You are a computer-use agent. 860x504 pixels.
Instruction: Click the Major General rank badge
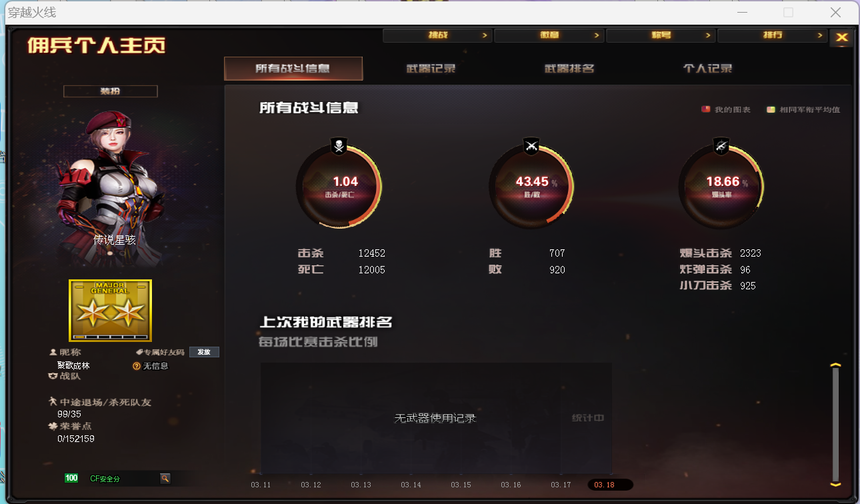(111, 311)
